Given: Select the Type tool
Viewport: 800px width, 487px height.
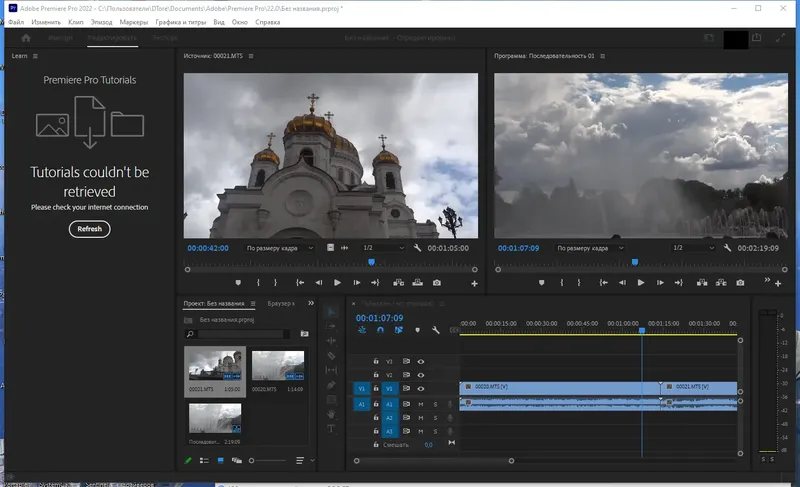Looking at the screenshot, I should (332, 428).
